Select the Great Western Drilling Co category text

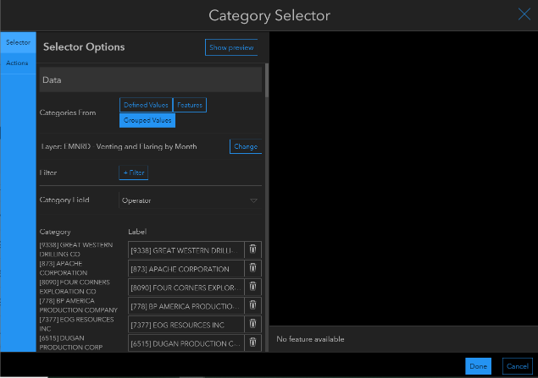(76, 249)
